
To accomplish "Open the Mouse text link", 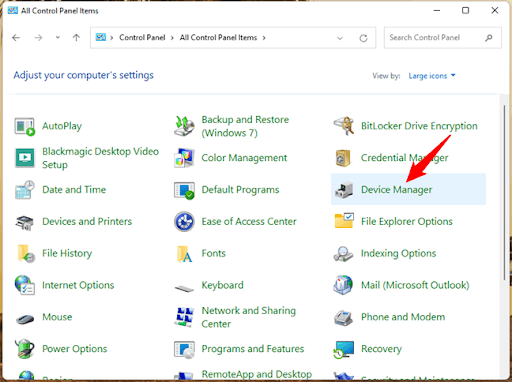I will pyautogui.click(x=57, y=317).
